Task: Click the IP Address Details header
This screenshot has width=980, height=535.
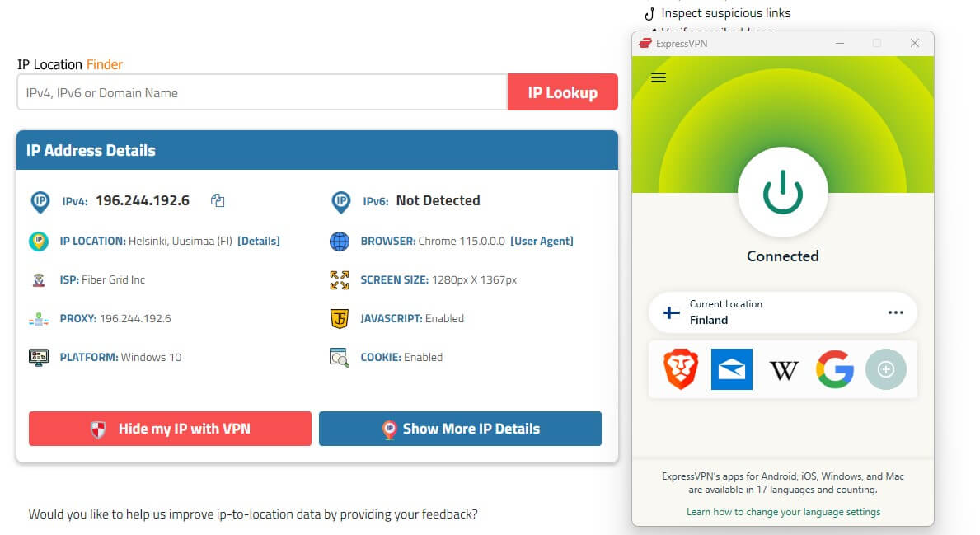Action: [317, 150]
